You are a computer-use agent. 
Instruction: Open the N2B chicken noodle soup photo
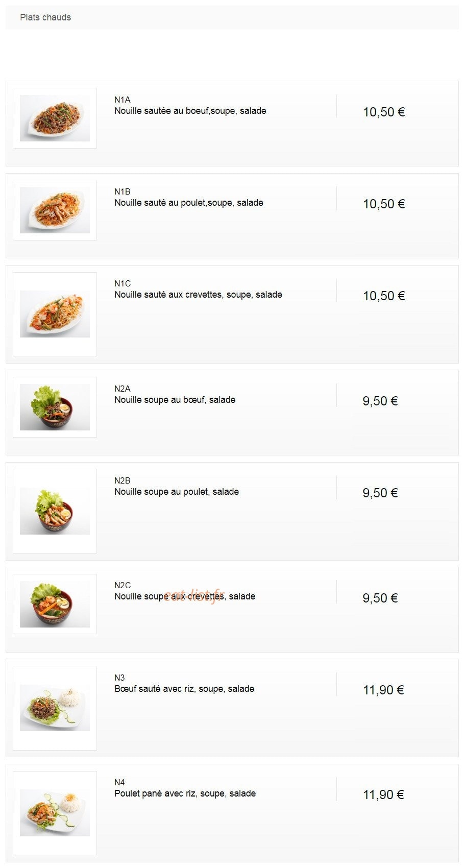[55, 511]
